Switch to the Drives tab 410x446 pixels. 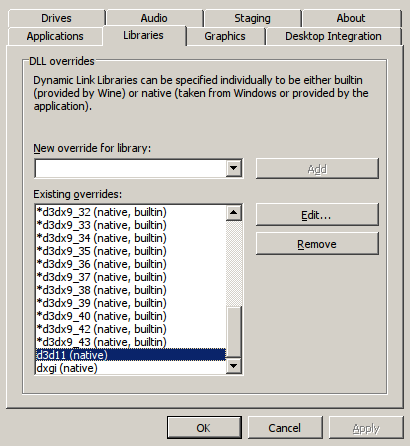pyautogui.click(x=56, y=18)
